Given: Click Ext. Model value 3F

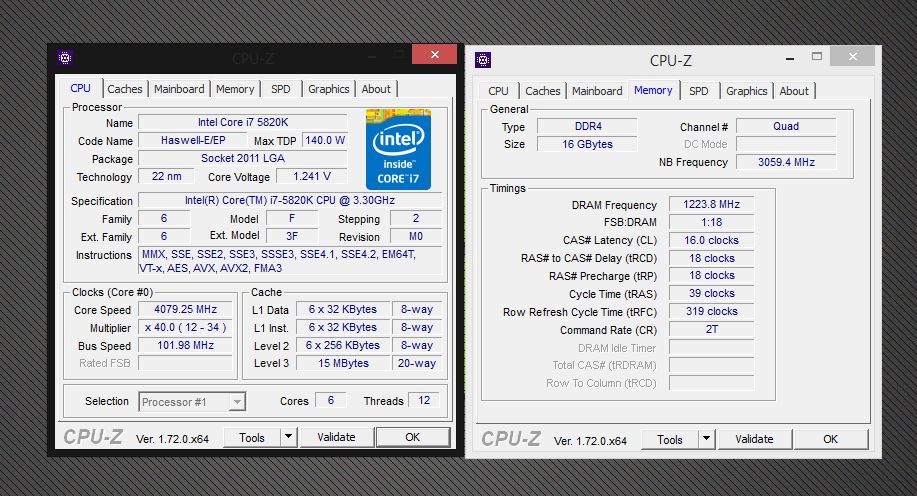Looking at the screenshot, I should 292,236.
